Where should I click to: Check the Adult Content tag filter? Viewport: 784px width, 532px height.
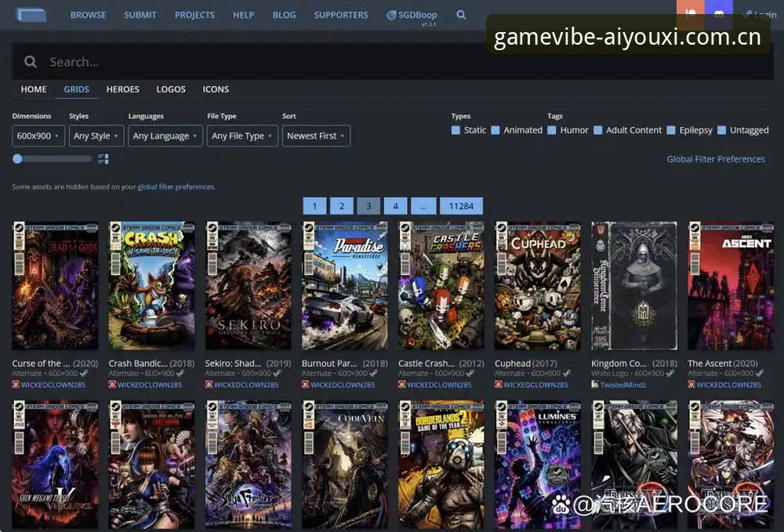tap(598, 130)
